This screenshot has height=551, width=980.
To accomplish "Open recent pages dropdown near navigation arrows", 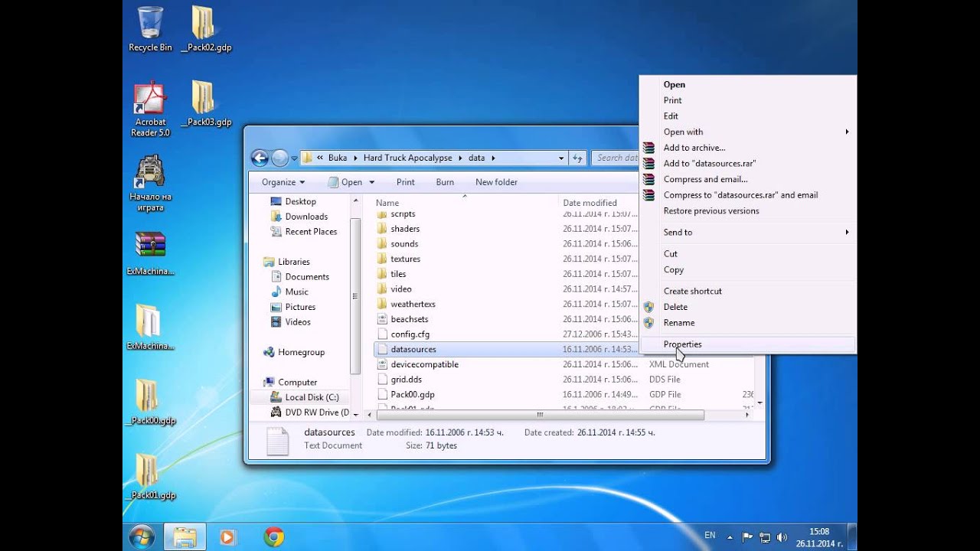I will click(294, 159).
